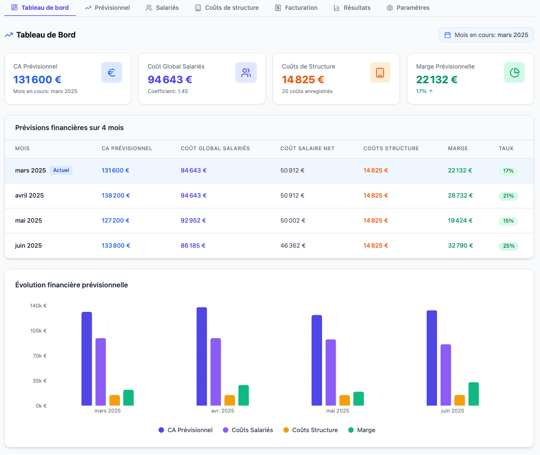This screenshot has height=455, width=540.
Task: Click the orange Coûts Structure legend dot
Action: 286,430
